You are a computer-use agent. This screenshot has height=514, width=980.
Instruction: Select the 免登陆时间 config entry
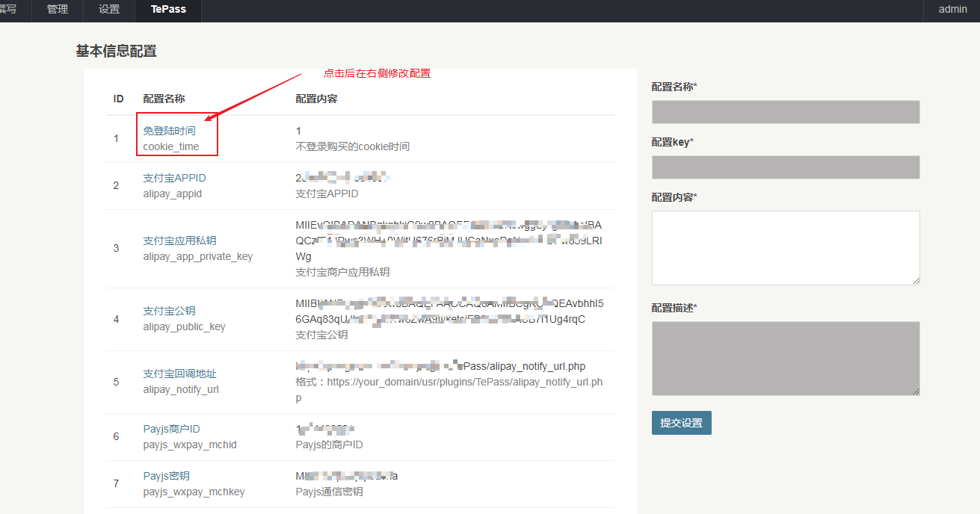(169, 131)
